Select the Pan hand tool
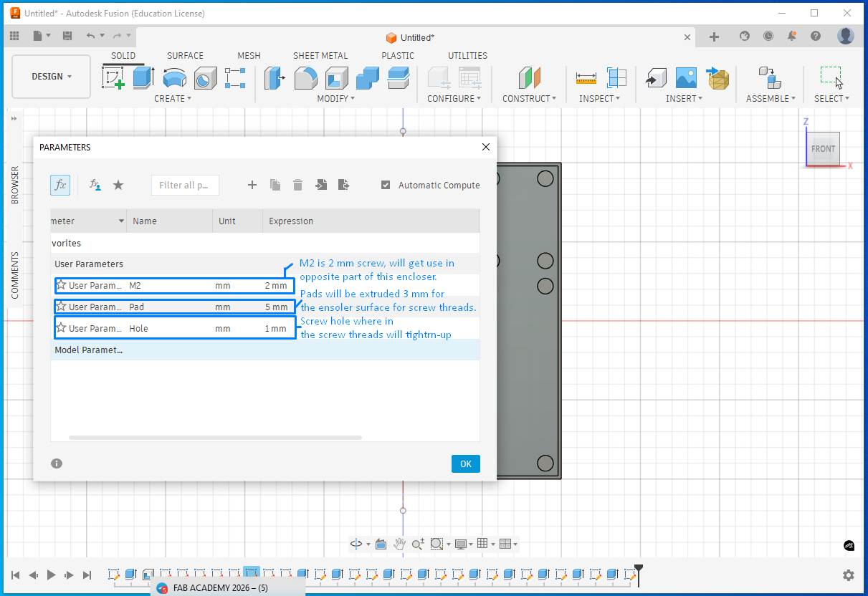This screenshot has height=596, width=868. (399, 544)
